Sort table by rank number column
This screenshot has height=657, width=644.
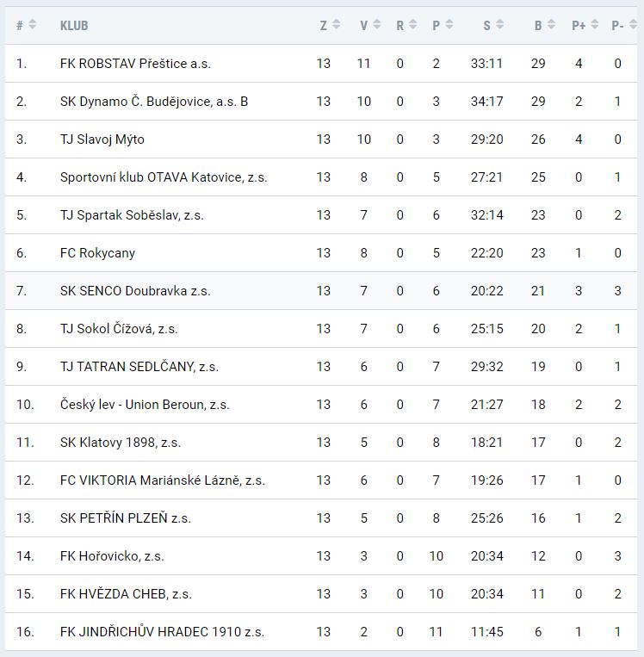click(26, 25)
